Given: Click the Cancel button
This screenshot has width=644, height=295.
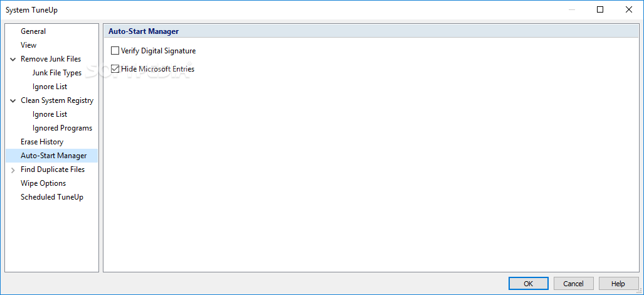Looking at the screenshot, I should point(573,284).
